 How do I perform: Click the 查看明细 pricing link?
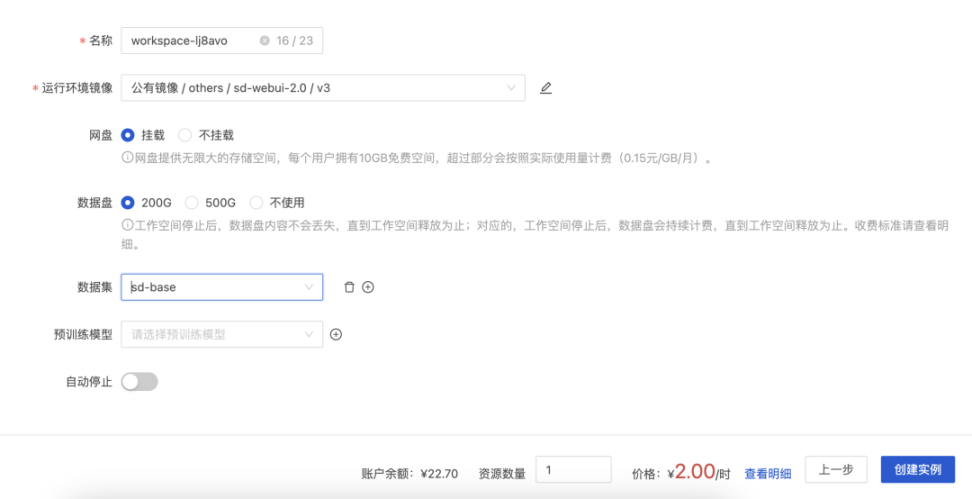click(768, 473)
